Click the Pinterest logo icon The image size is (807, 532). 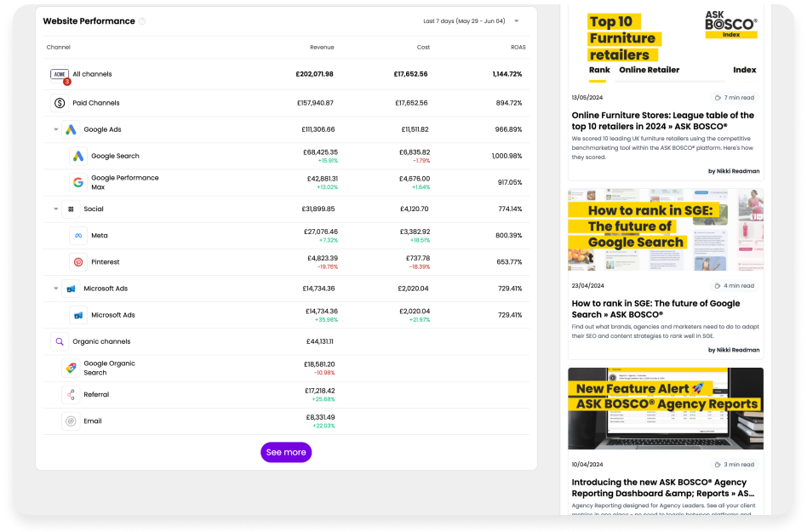[78, 262]
